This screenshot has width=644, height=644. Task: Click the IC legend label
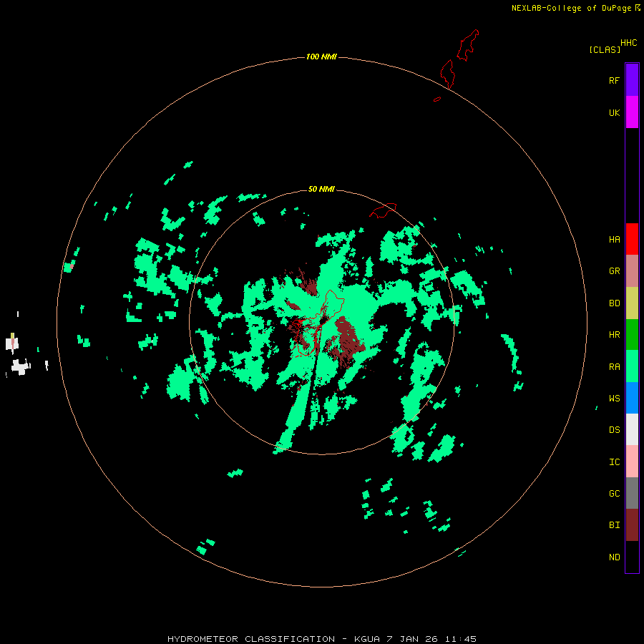pos(614,462)
